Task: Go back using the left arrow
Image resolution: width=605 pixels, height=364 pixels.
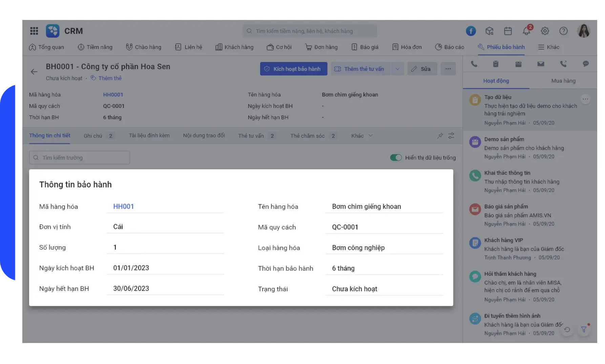Action: 34,71
